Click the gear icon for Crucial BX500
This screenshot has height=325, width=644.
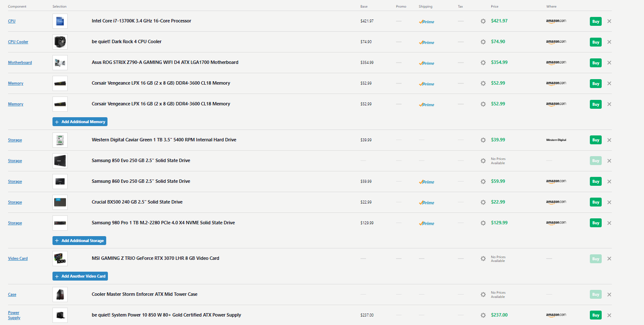[x=483, y=202]
